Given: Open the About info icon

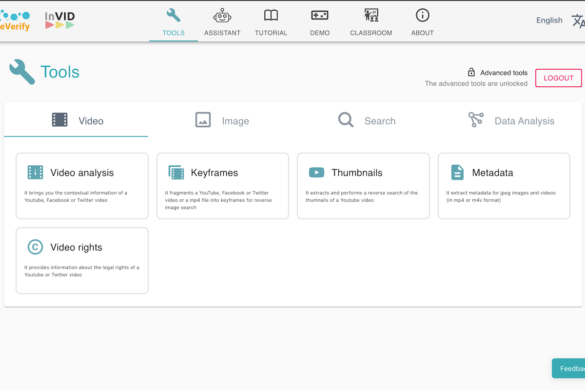Looking at the screenshot, I should pyautogui.click(x=422, y=15).
